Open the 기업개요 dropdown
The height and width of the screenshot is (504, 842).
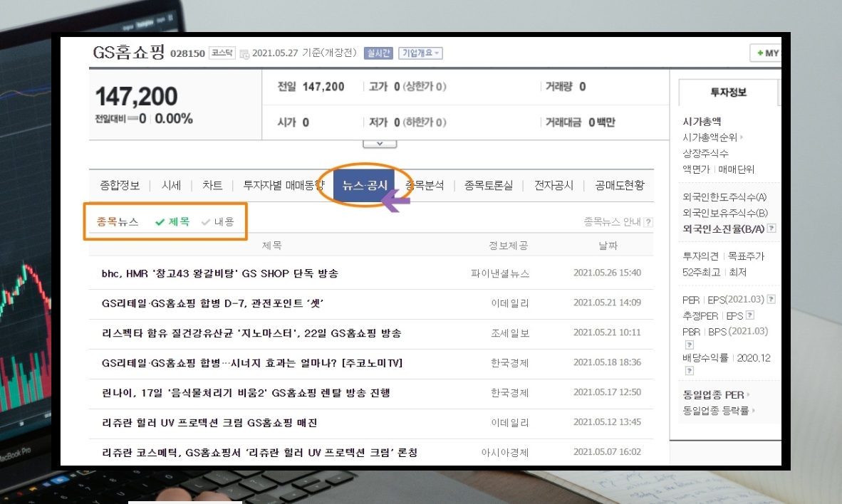click(x=420, y=53)
